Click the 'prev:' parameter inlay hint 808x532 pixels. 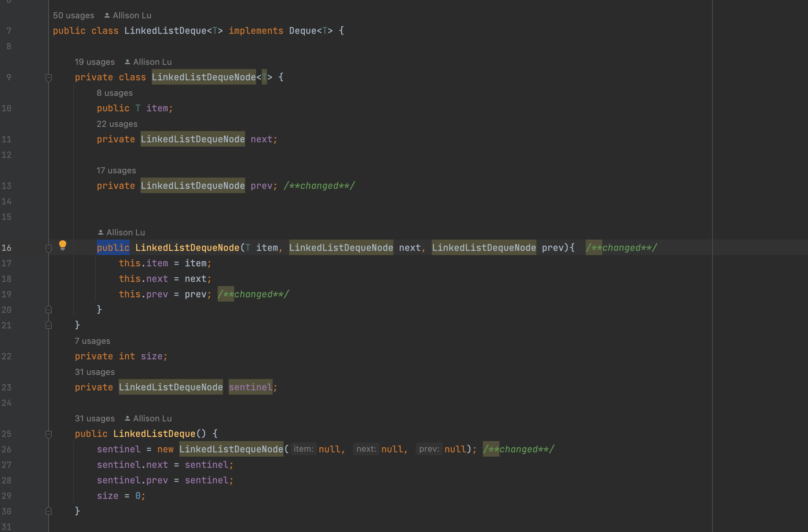coord(429,449)
